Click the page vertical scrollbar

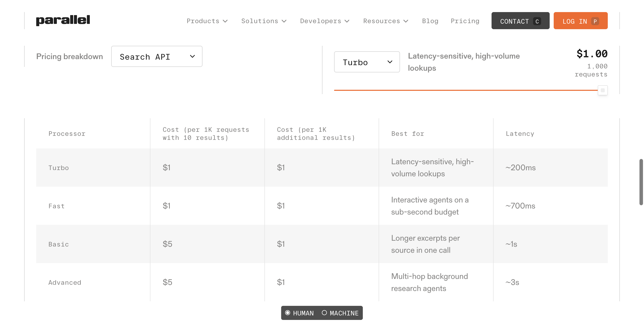point(641,182)
